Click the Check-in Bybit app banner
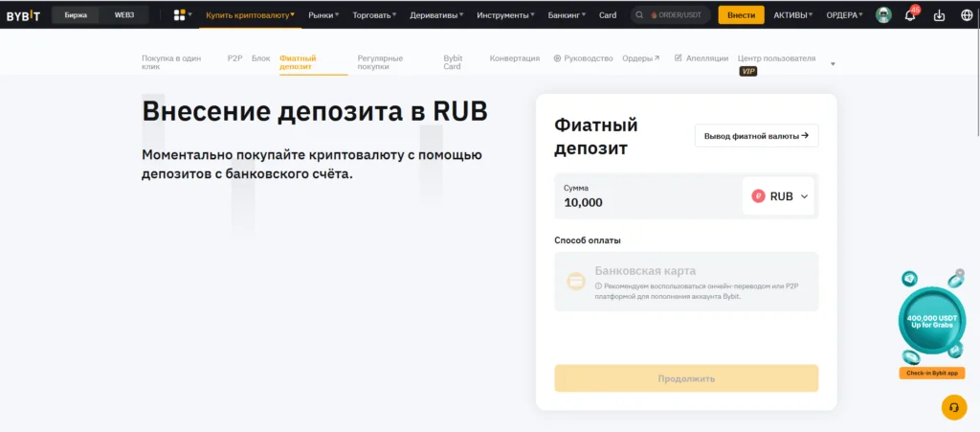This screenshot has width=980, height=432. [x=932, y=374]
